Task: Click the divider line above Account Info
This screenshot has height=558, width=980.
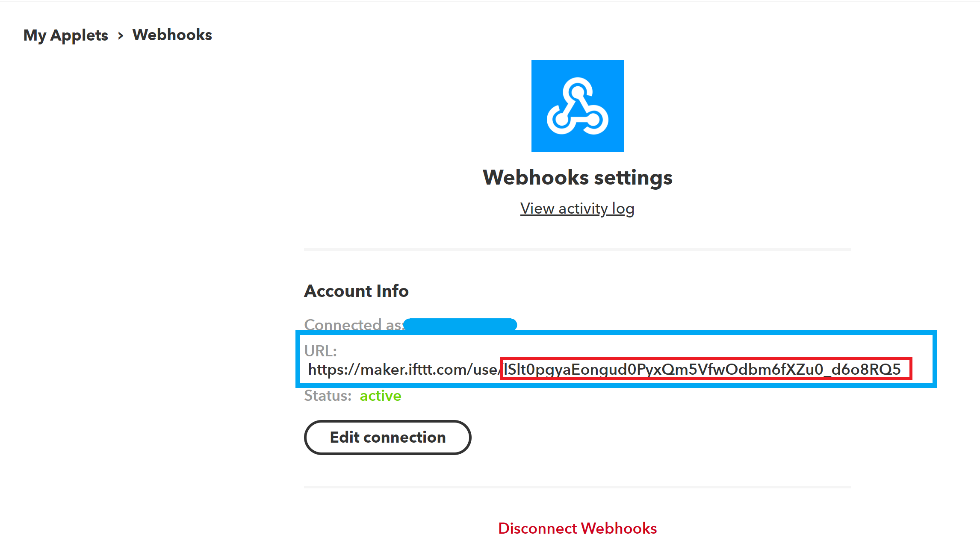Action: 577,249
